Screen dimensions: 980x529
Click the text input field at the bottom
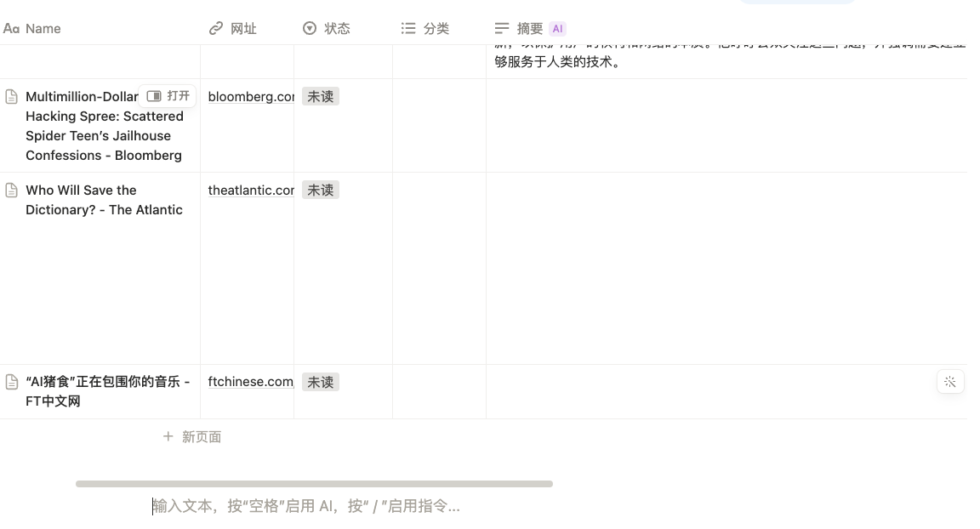coord(306,505)
